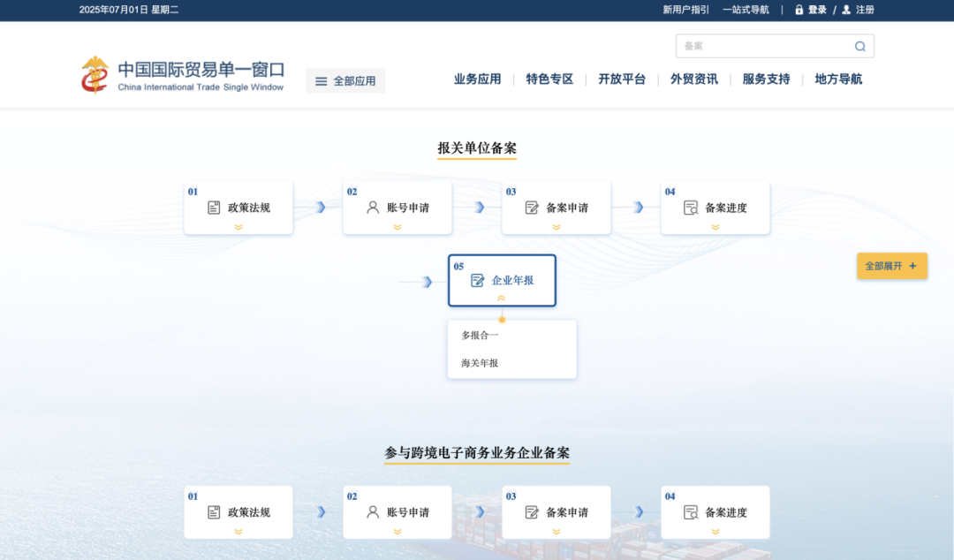
Task: Expand the chevron under 政策法规 card
Action: pyautogui.click(x=238, y=228)
